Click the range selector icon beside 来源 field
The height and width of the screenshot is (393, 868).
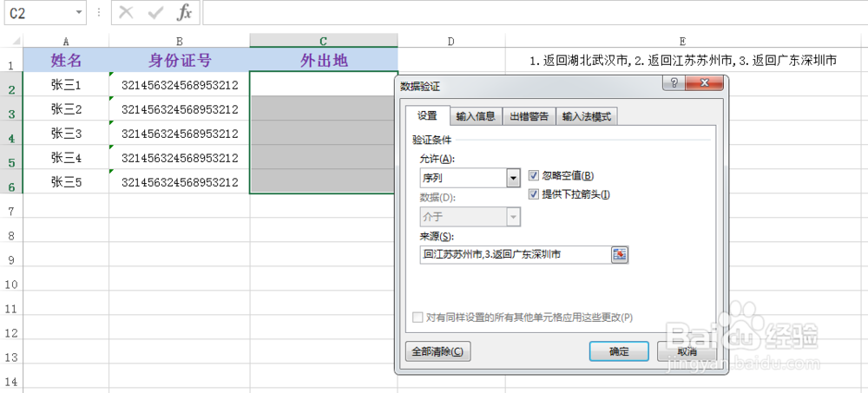click(x=620, y=254)
